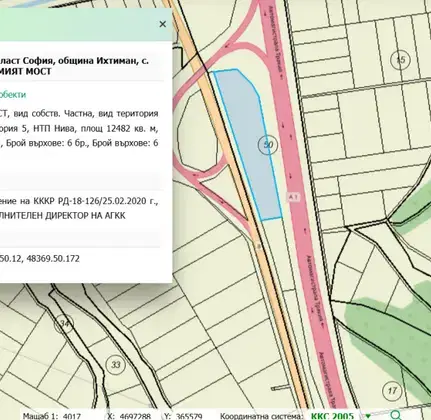Image resolution: width=431 pixels, height=420 pixels.
Task: Click cadastral block marker 15
Action: tap(400, 60)
